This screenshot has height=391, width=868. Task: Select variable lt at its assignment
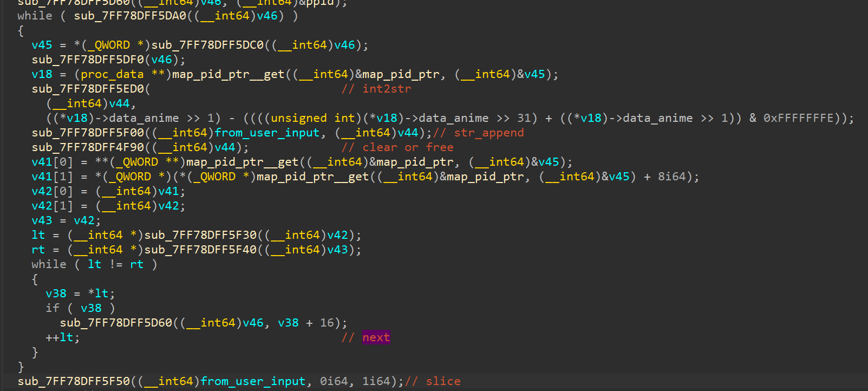(38, 235)
